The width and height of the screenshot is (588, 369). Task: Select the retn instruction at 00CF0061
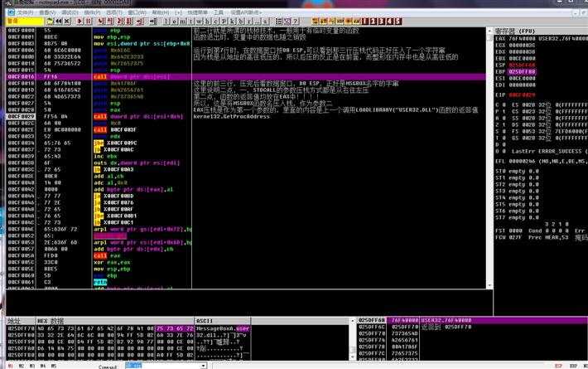pos(100,282)
